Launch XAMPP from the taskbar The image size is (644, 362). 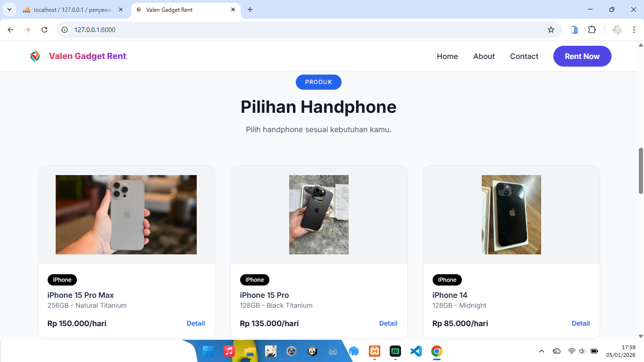coord(375,351)
